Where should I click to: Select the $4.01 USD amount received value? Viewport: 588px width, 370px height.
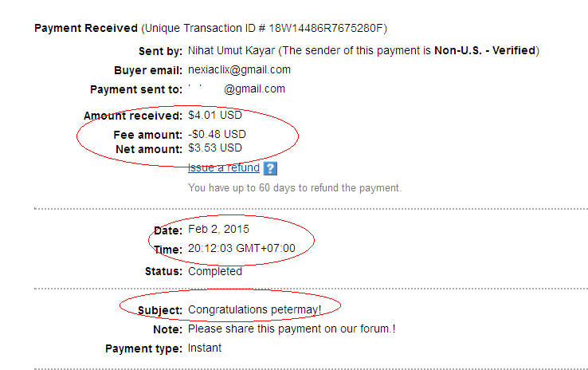click(x=215, y=116)
